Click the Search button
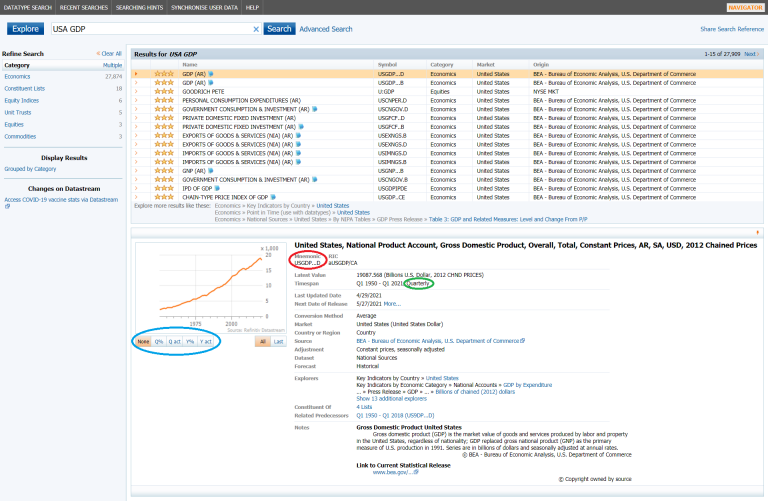This screenshot has height=501, width=768. [x=279, y=29]
